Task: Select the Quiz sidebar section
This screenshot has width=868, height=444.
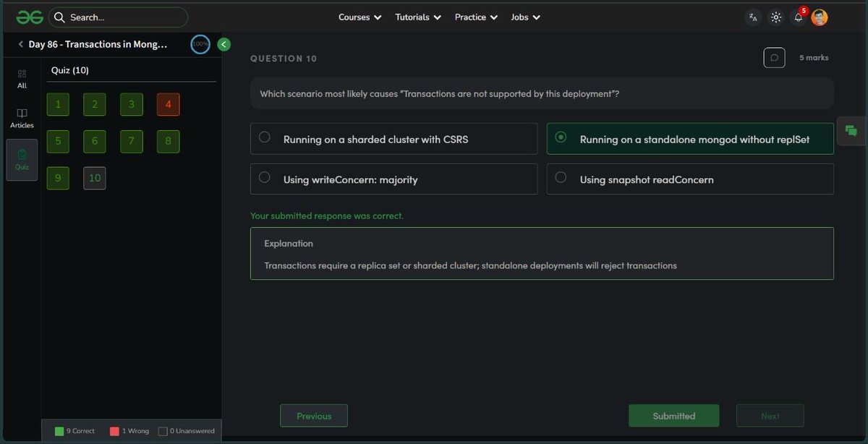Action: click(x=22, y=160)
